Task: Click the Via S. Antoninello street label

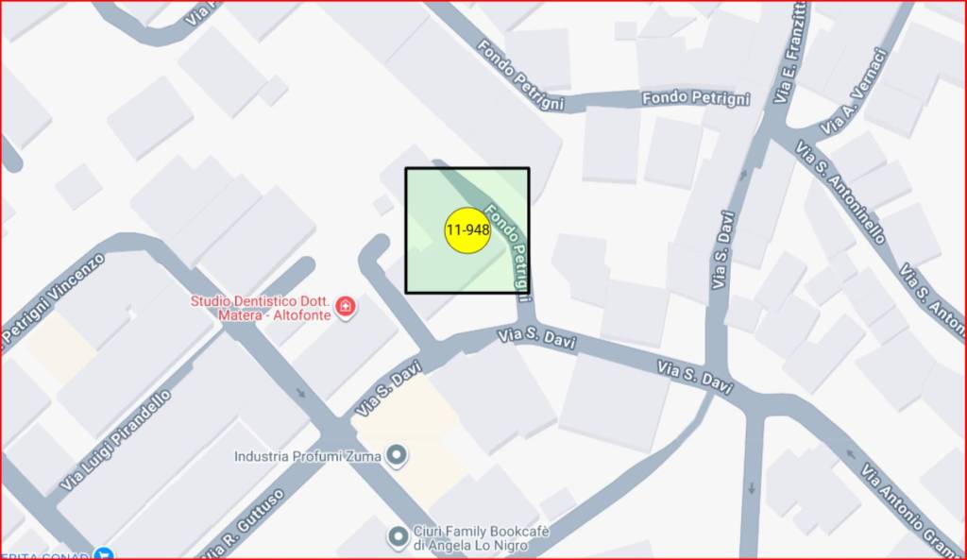Action: click(840, 192)
